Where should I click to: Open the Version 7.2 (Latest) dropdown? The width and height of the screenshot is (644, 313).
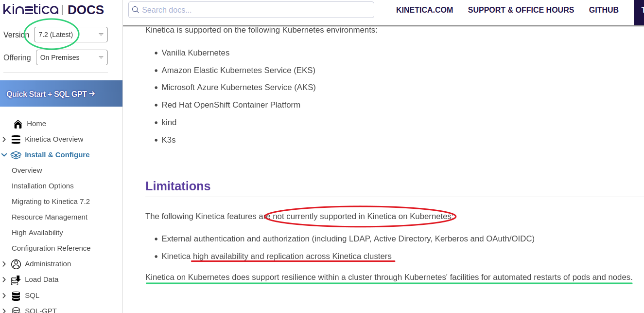(71, 35)
